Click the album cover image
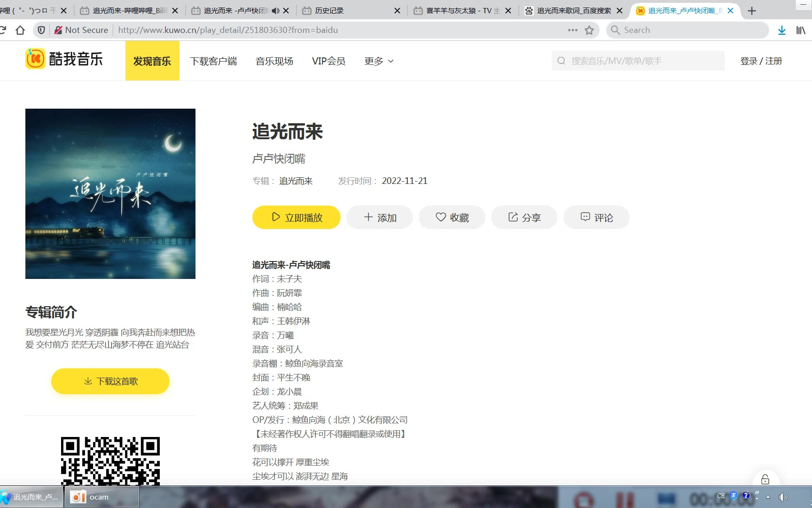 (x=110, y=194)
